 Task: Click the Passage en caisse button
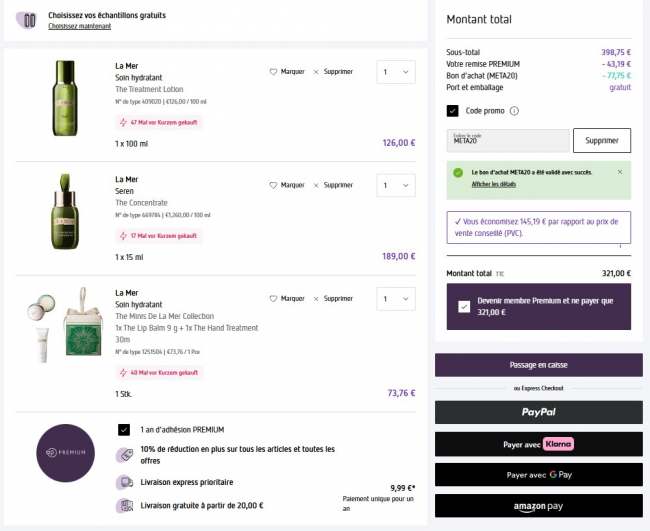[538, 365]
